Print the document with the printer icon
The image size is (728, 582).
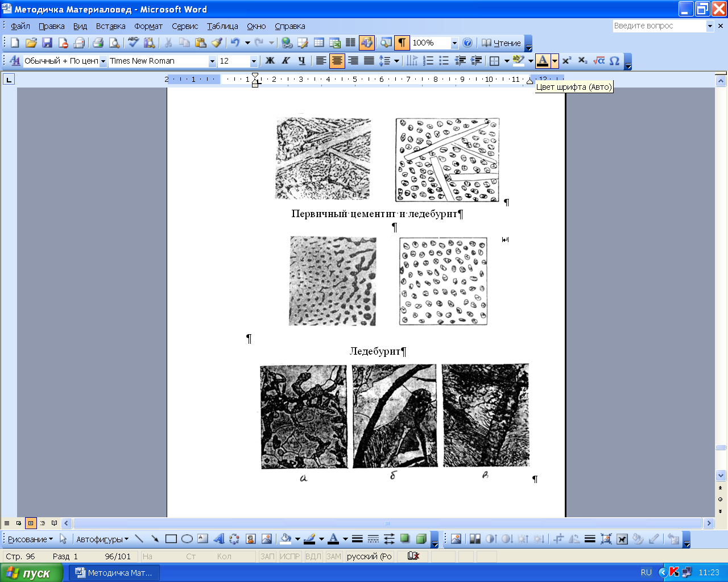pos(98,43)
